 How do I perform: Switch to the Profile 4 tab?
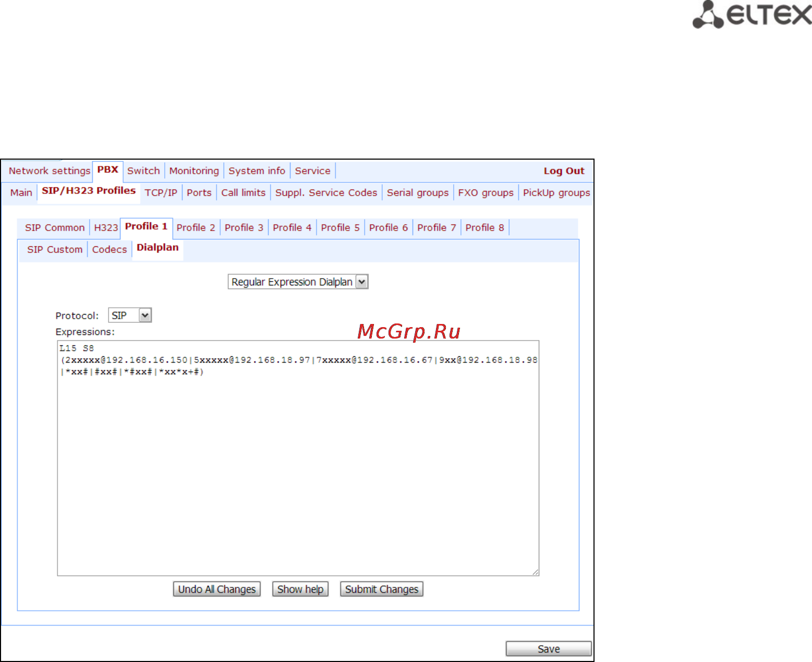tap(292, 227)
